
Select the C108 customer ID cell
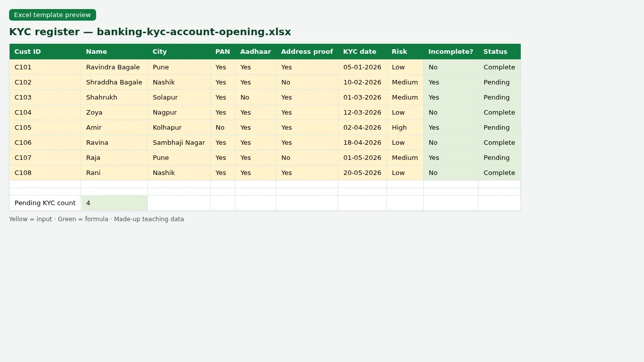[45, 173]
